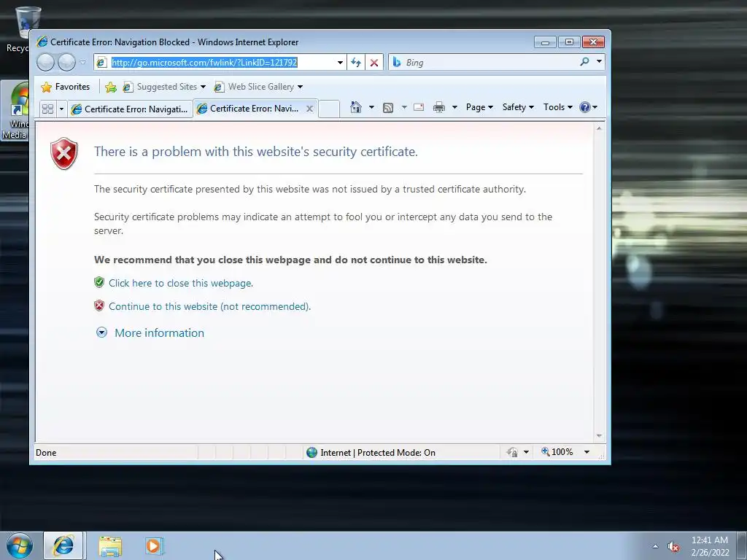Image resolution: width=747 pixels, height=560 pixels.
Task: Open Web Slice Gallery menu
Action: pyautogui.click(x=259, y=87)
